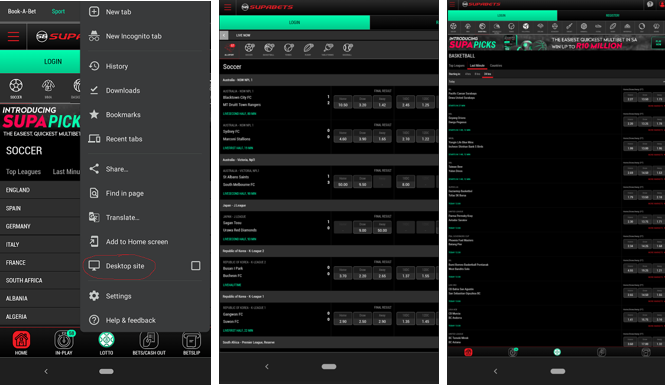
Task: Open the Betslip icon in bottom navigation
Action: 191,343
